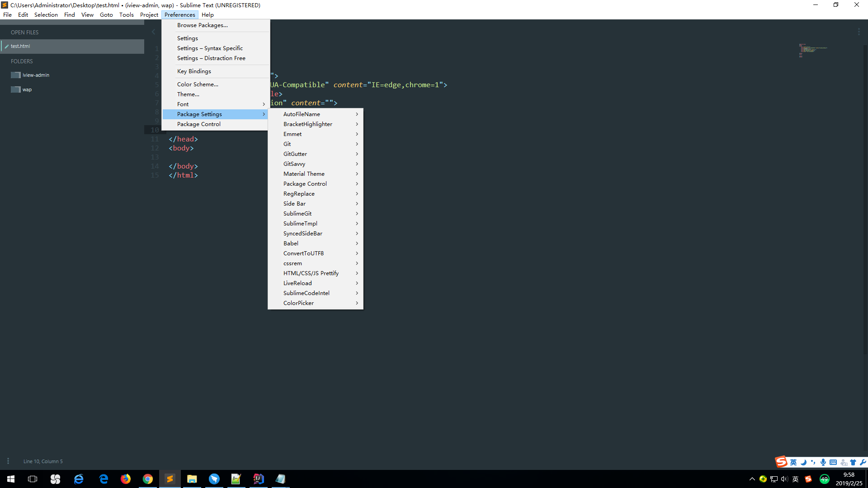The height and width of the screenshot is (488, 868).
Task: Open Package Control submenu in package list
Action: (316, 184)
